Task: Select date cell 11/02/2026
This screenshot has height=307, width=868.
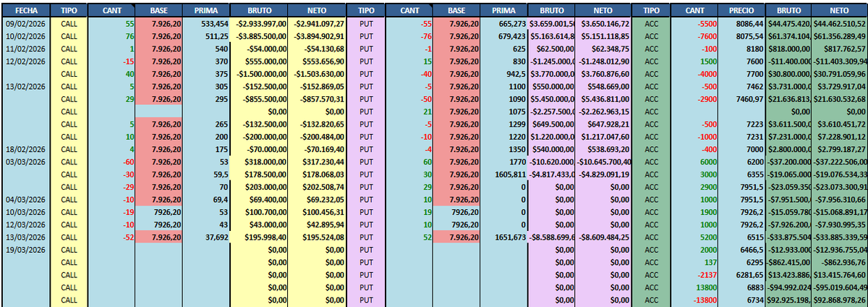Action: [26, 49]
